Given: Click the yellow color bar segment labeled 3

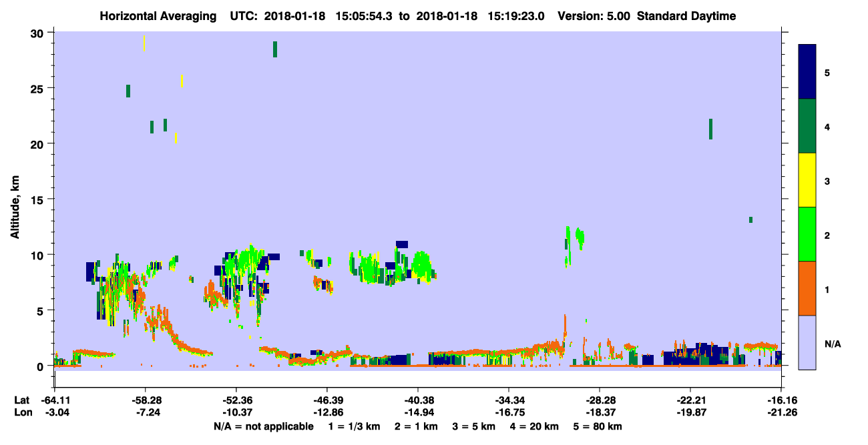Looking at the screenshot, I should point(807,180).
